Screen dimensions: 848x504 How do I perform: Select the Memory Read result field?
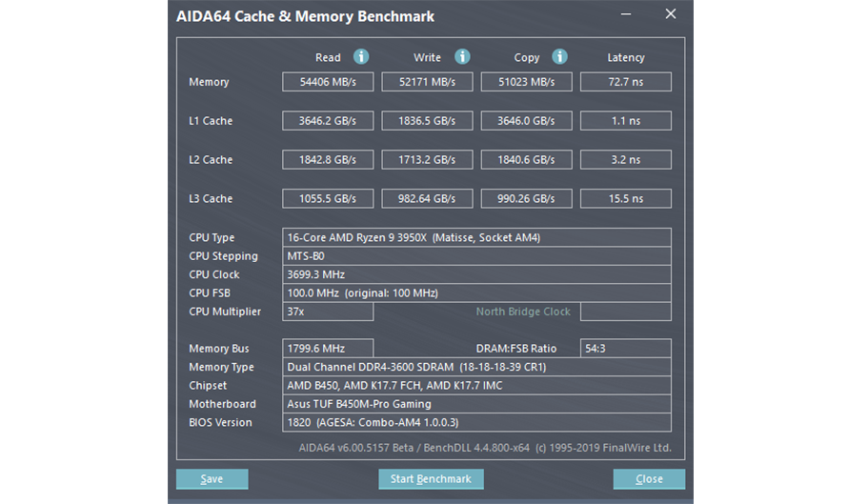coord(328,82)
